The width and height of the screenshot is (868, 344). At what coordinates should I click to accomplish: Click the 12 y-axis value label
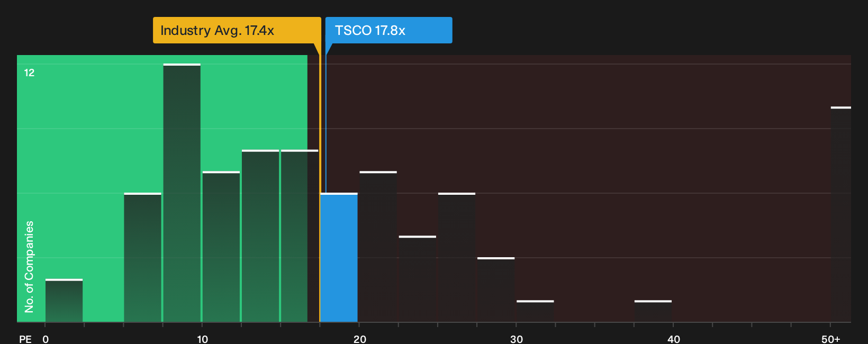click(29, 73)
